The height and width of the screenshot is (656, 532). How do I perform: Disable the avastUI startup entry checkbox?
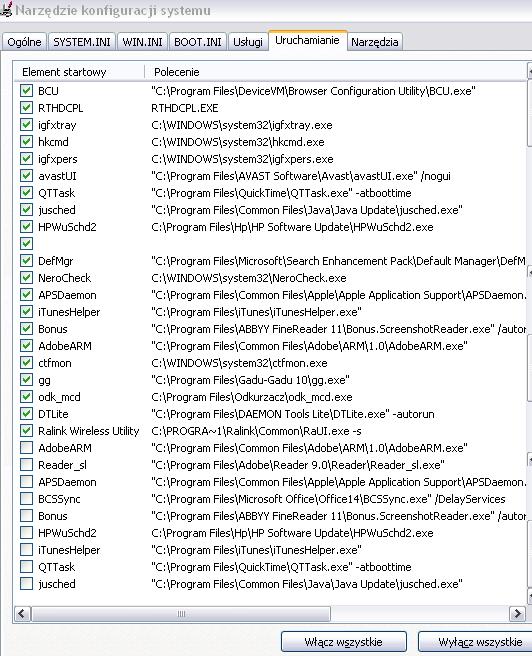point(26,176)
